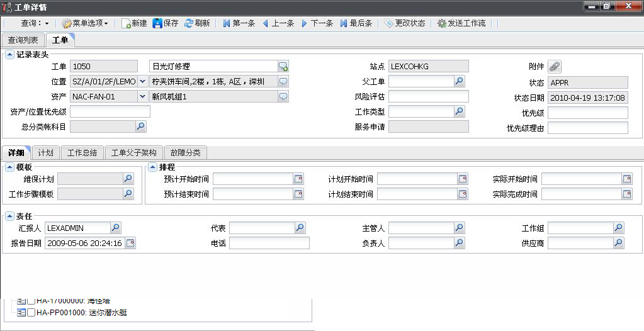Open calendar picker for 预计开始时间

click(298, 179)
